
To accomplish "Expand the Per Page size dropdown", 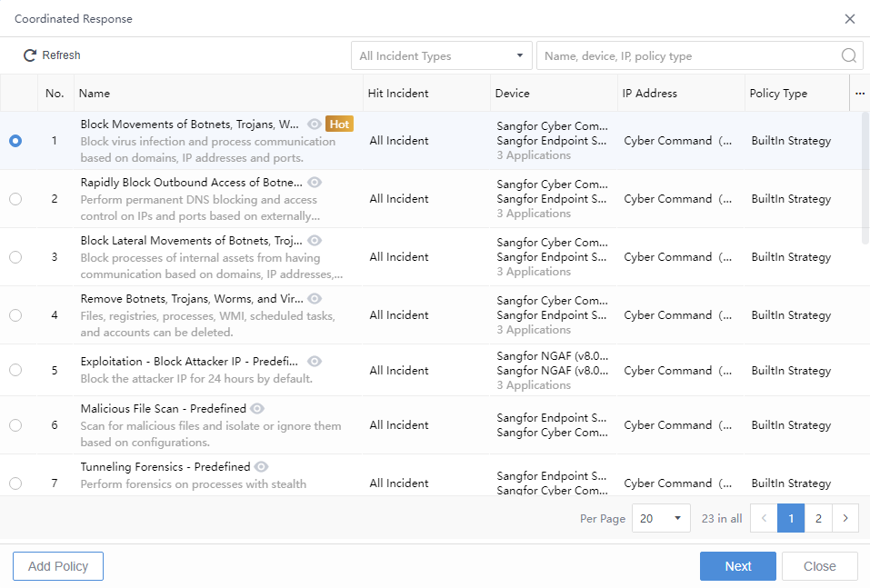I will point(661,518).
